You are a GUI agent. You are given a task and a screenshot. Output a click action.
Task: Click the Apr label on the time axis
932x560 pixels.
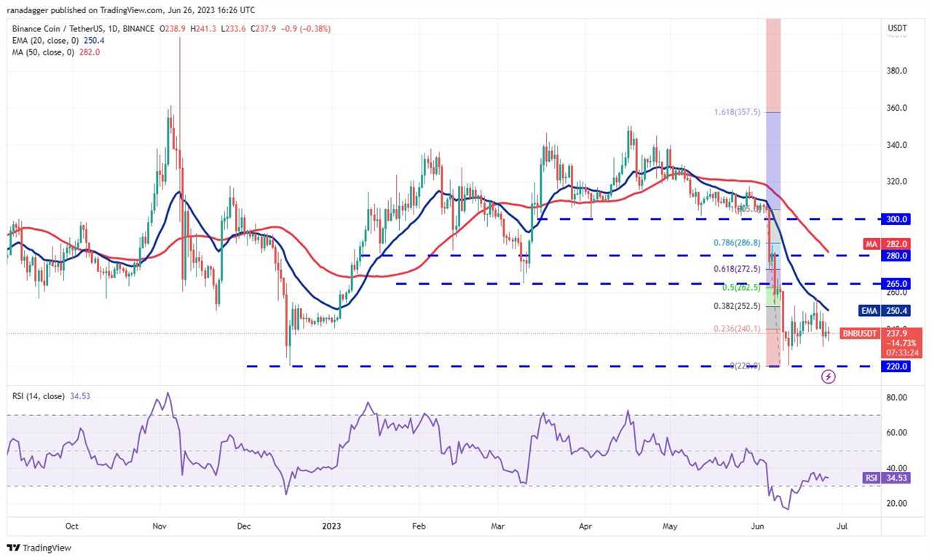(x=584, y=524)
